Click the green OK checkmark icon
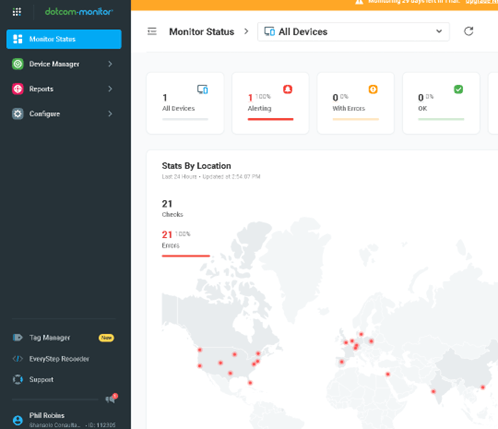This screenshot has height=429, width=498. pyautogui.click(x=458, y=89)
